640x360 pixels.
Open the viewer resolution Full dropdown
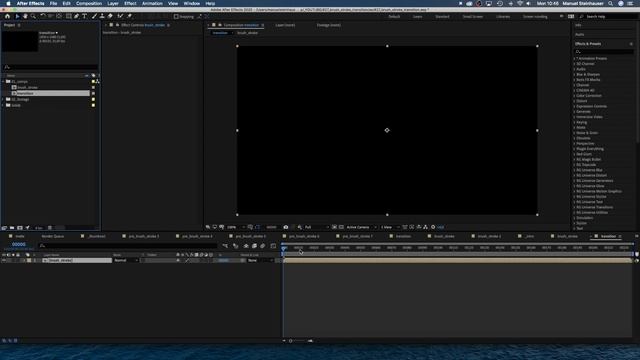tap(316, 227)
